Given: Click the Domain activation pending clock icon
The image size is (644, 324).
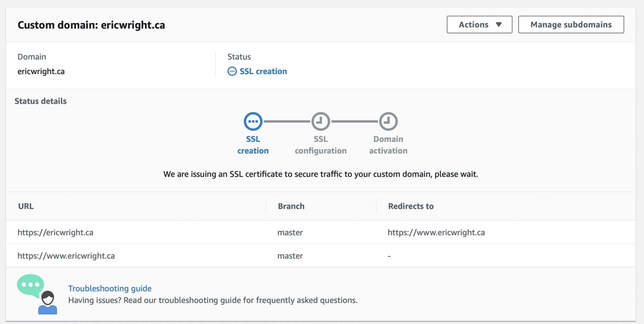Looking at the screenshot, I should pos(388,121).
